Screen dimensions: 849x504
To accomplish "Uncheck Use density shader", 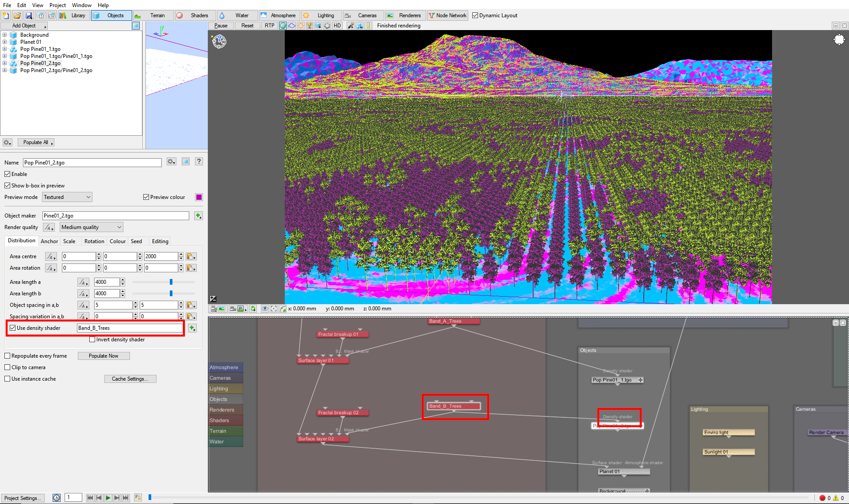I will (13, 328).
